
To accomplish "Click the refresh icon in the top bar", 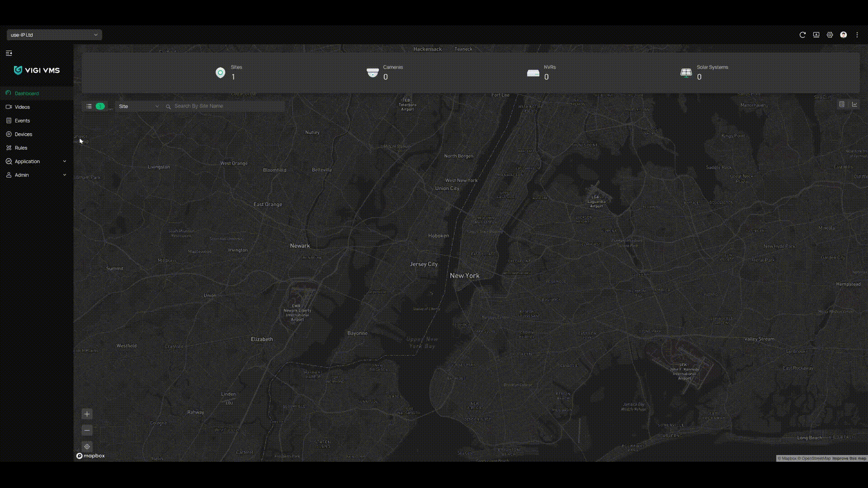I will pos(802,35).
